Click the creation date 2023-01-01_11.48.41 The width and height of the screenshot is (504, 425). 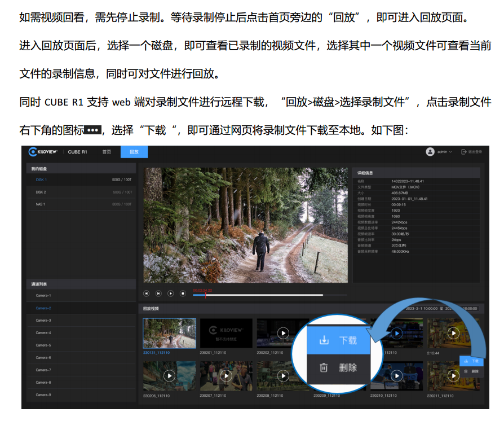(x=409, y=199)
